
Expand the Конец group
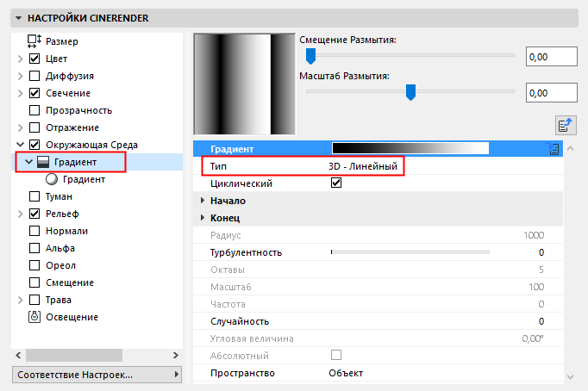pos(203,218)
